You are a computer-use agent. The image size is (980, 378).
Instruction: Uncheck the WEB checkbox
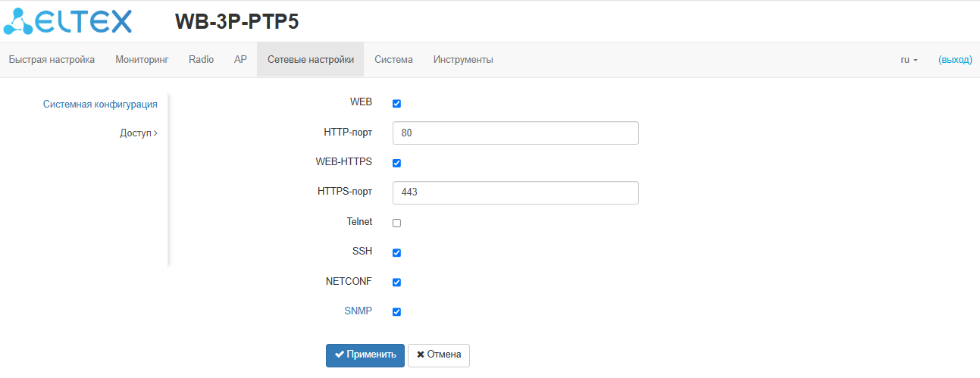pos(396,103)
